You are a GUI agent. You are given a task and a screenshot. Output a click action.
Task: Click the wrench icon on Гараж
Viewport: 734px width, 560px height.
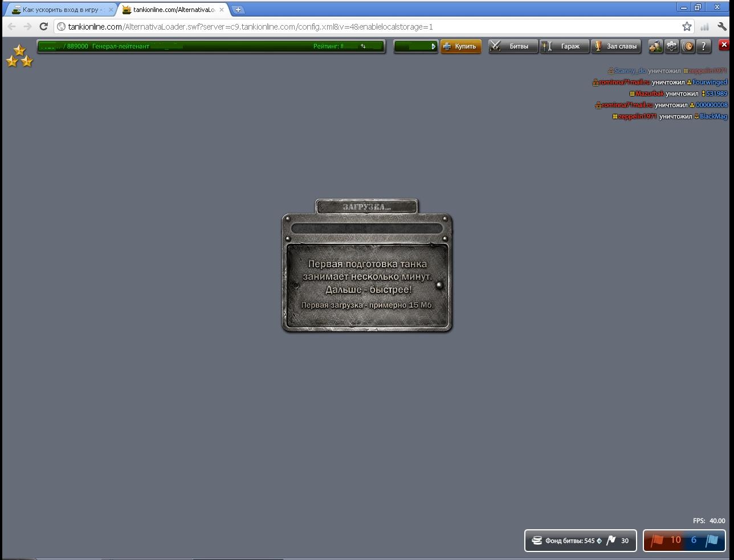click(x=547, y=47)
